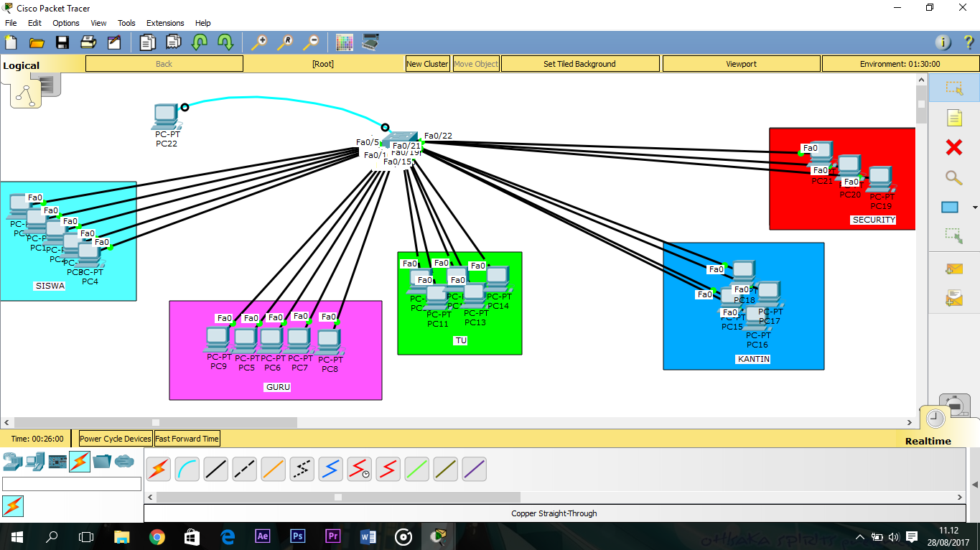Image resolution: width=980 pixels, height=550 pixels.
Task: Zoom in on the workspace
Action: [259, 42]
